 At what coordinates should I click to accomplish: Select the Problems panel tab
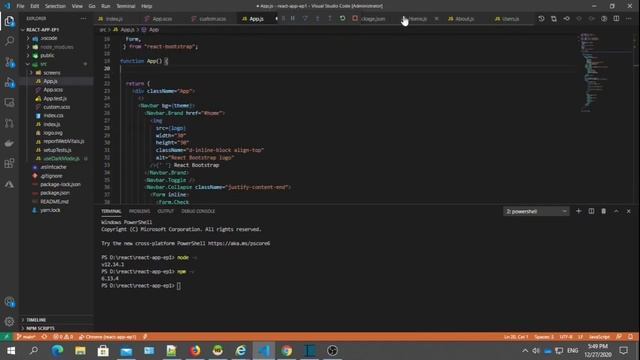click(x=139, y=211)
